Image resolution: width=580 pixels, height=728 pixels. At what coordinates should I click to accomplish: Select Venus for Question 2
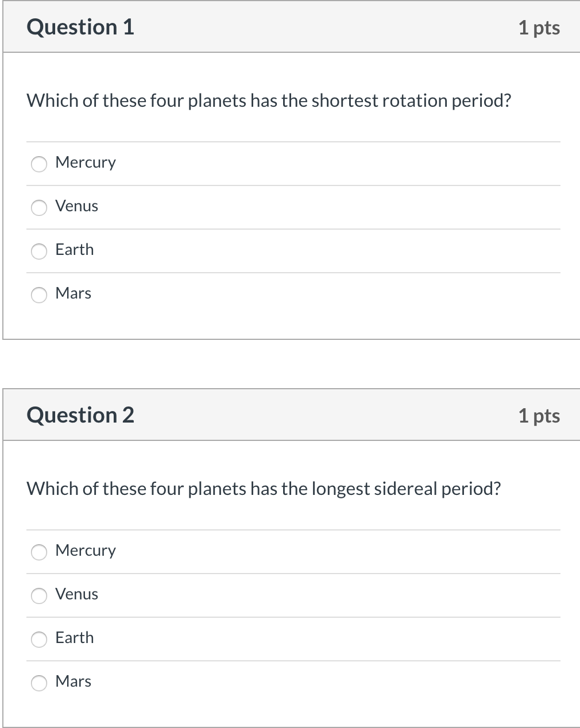point(38,596)
